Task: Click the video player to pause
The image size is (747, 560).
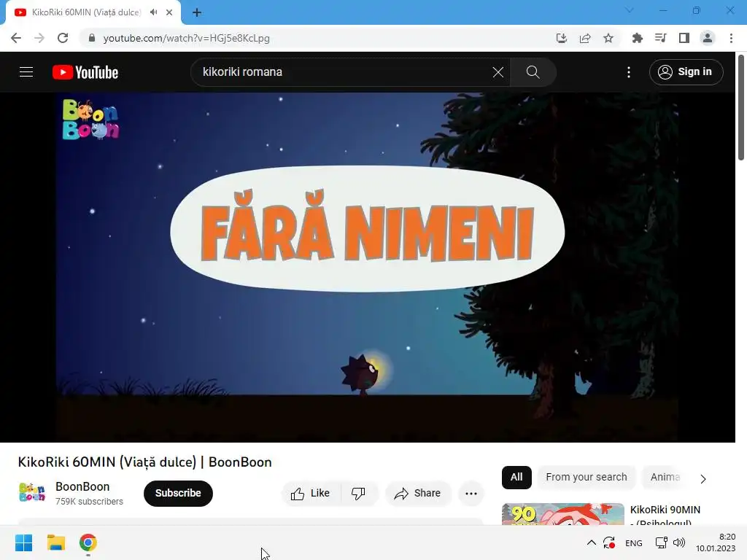Action: pyautogui.click(x=368, y=267)
